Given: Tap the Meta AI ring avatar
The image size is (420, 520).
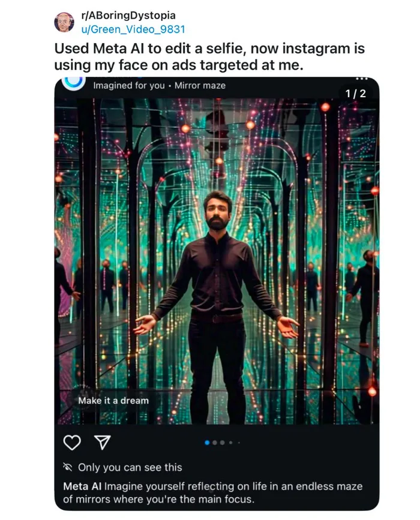Looking at the screenshot, I should pos(74,83).
